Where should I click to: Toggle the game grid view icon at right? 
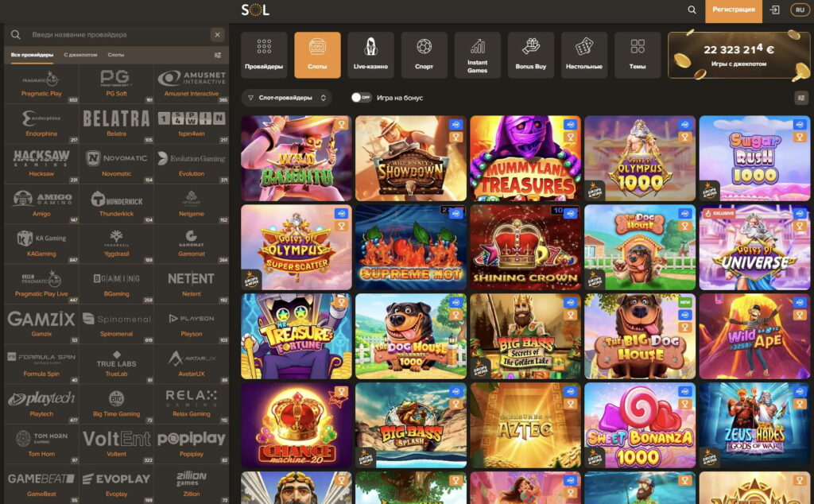pyautogui.click(x=801, y=98)
